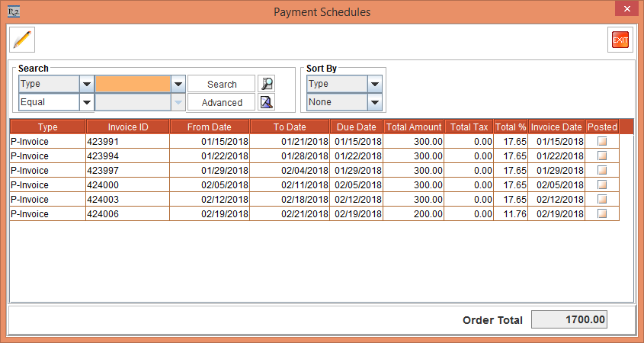The height and width of the screenshot is (343, 644).
Task: Sort by the Due Date column header
Action: pos(356,127)
